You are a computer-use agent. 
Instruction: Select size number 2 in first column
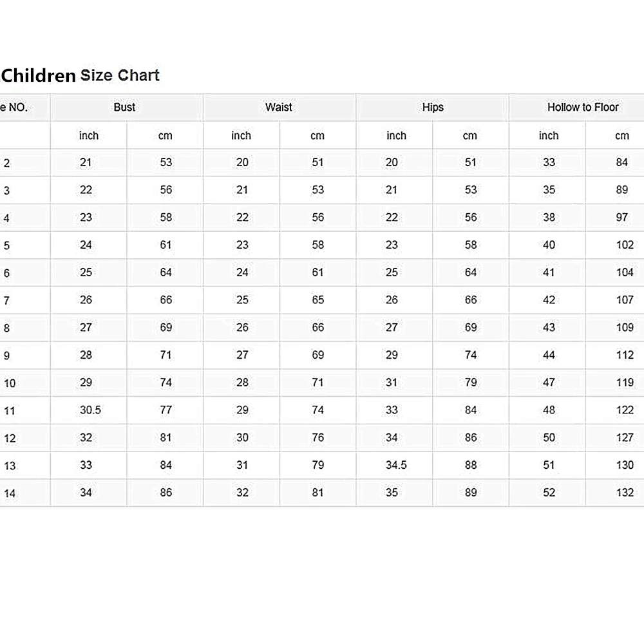(x=6, y=164)
